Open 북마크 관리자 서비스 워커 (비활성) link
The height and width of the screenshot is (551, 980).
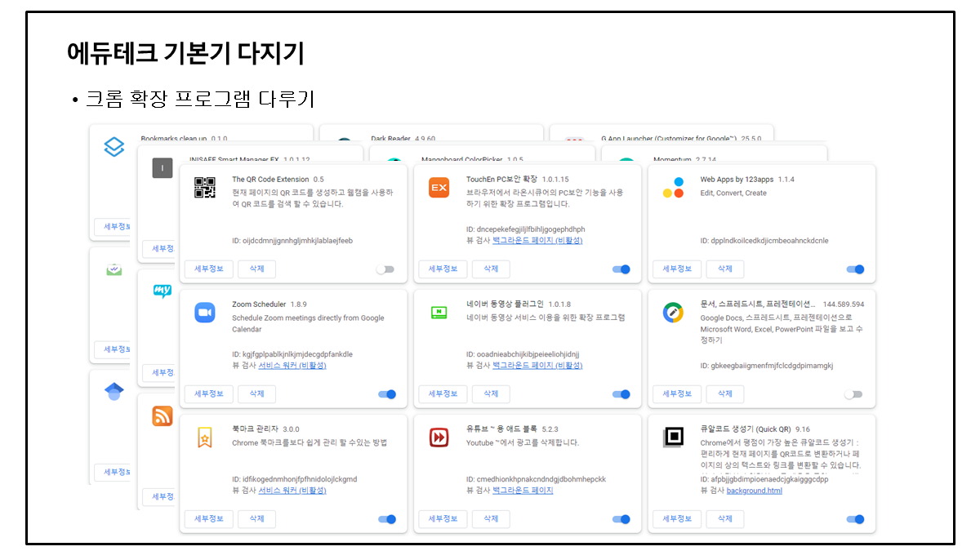(292, 491)
